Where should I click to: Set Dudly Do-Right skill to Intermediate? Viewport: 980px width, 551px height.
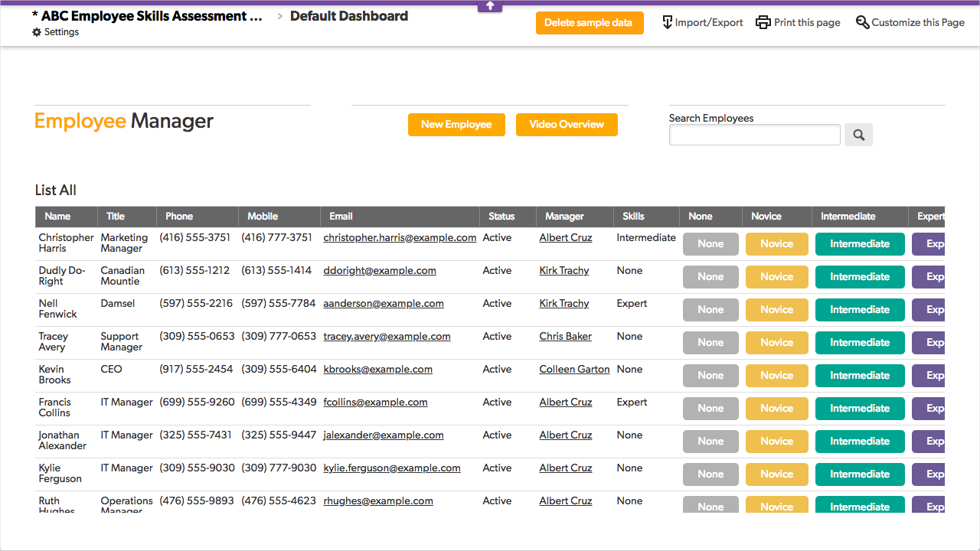860,277
